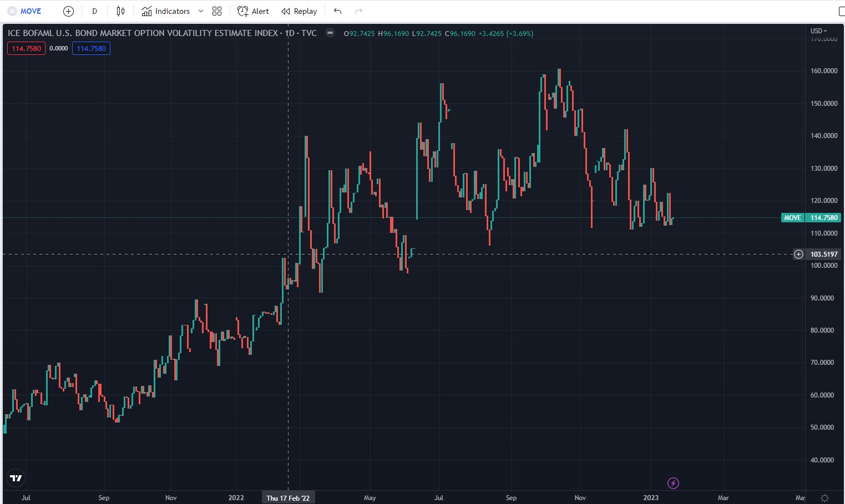This screenshot has width=845, height=504.
Task: Open indicator templates grid icon
Action: click(x=217, y=11)
